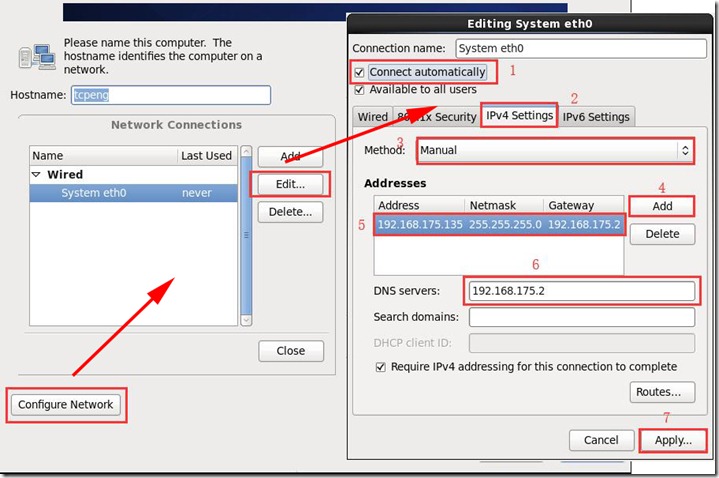
Task: Open the Routes... dialog
Action: [x=661, y=392]
